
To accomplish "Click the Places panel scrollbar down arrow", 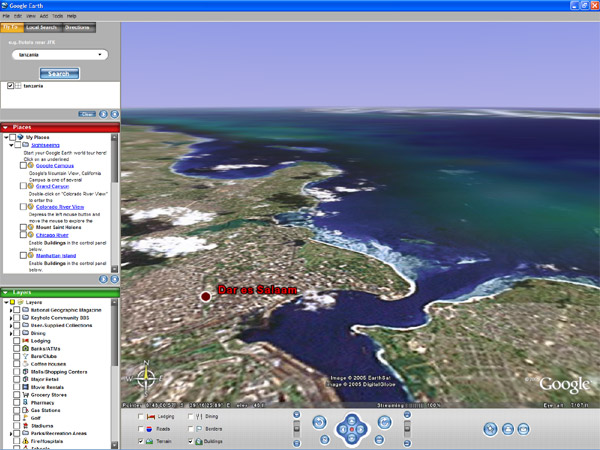I will [x=114, y=269].
